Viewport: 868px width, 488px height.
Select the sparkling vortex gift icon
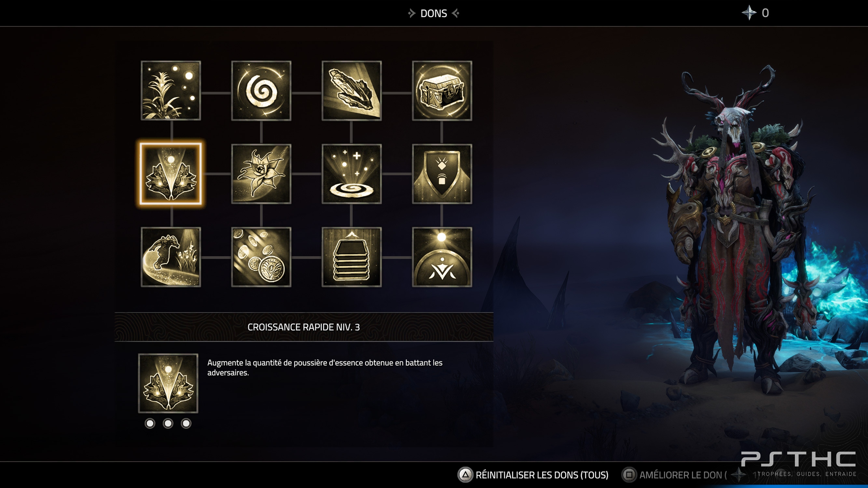[351, 174]
